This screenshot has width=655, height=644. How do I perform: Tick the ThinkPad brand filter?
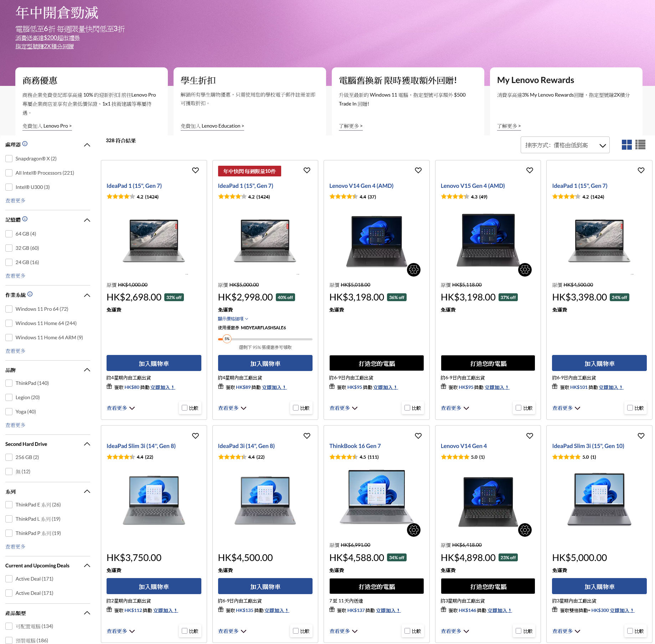tap(9, 383)
